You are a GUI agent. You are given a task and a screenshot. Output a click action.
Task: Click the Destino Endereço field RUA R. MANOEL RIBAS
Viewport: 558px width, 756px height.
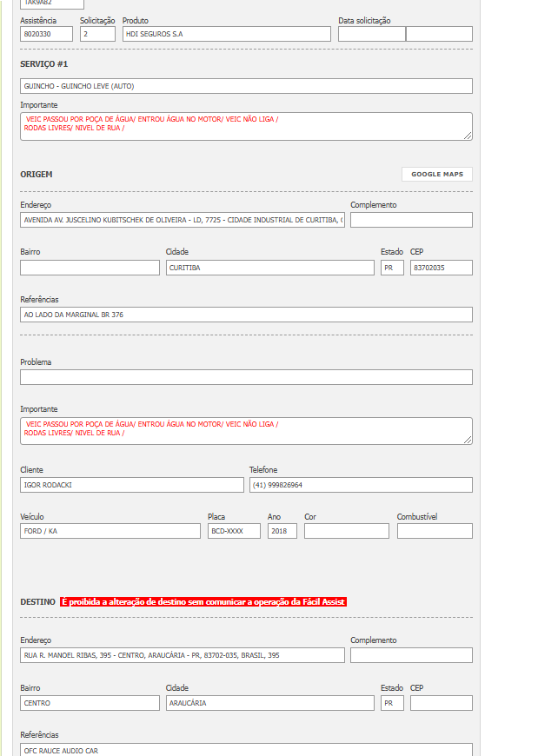point(183,655)
